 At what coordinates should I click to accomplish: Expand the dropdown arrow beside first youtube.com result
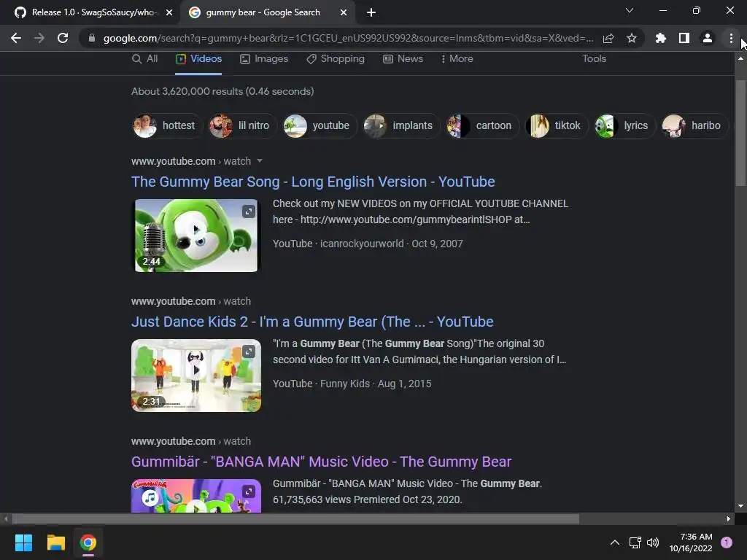(260, 161)
